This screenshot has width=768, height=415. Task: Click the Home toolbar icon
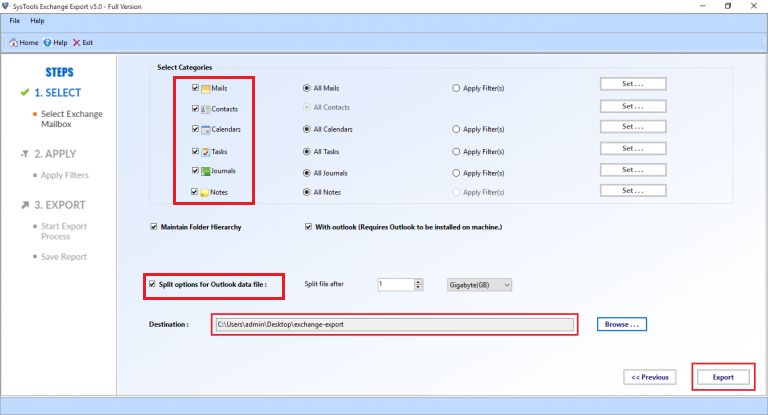(13, 43)
